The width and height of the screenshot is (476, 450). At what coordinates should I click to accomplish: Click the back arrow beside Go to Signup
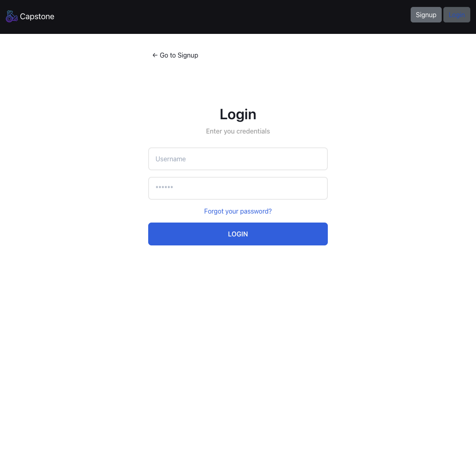[155, 55]
